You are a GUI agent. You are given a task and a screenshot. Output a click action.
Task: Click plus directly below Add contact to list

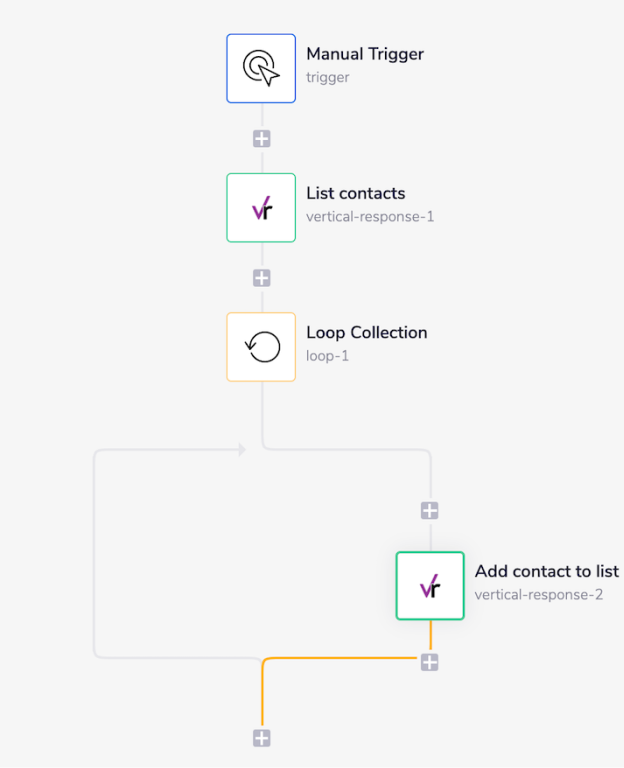(430, 662)
